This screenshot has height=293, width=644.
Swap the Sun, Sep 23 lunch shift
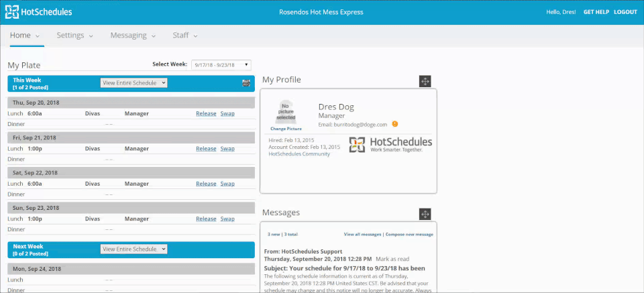[227, 219]
